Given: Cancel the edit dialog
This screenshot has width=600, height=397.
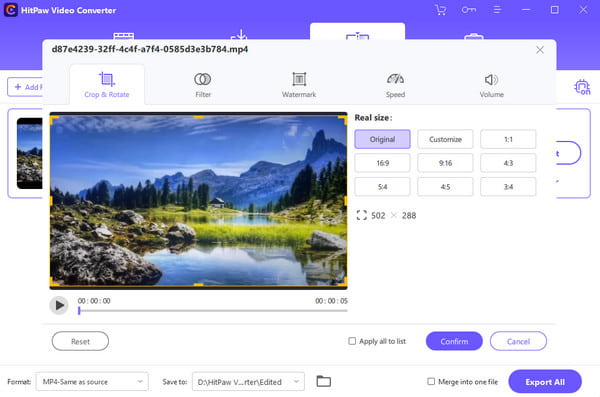Looking at the screenshot, I should click(518, 341).
